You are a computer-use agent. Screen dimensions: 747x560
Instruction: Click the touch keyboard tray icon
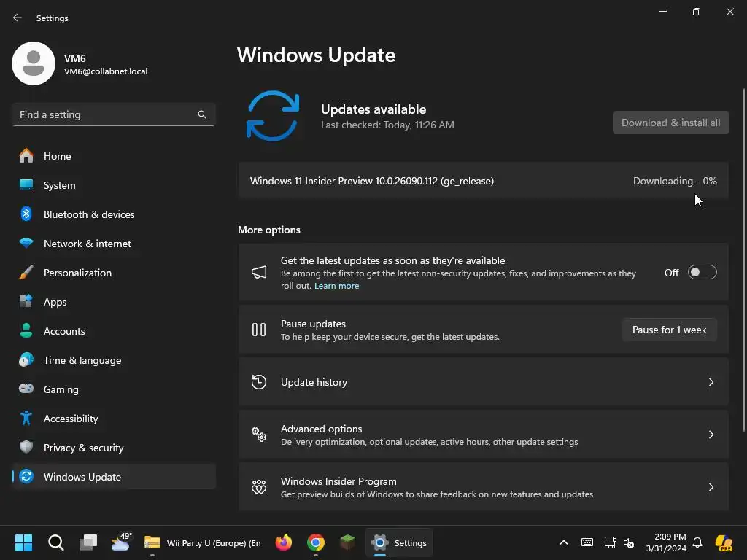tap(587, 542)
